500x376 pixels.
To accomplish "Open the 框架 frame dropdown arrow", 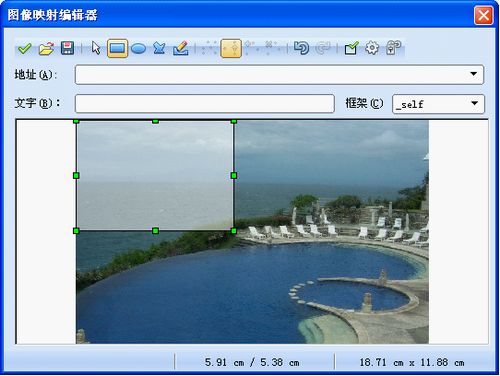I will tap(474, 104).
